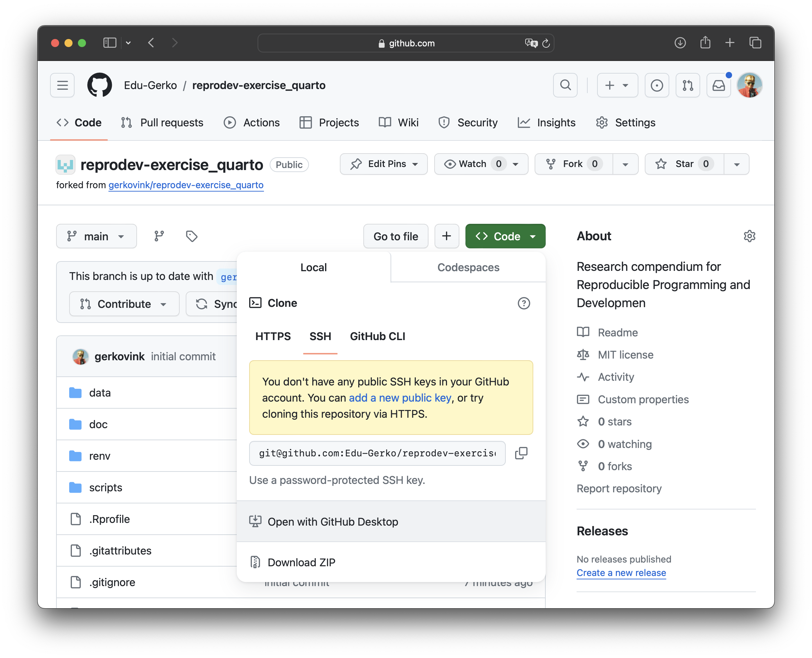Switch to the Codespaces tab
This screenshot has width=812, height=658.
point(468,267)
